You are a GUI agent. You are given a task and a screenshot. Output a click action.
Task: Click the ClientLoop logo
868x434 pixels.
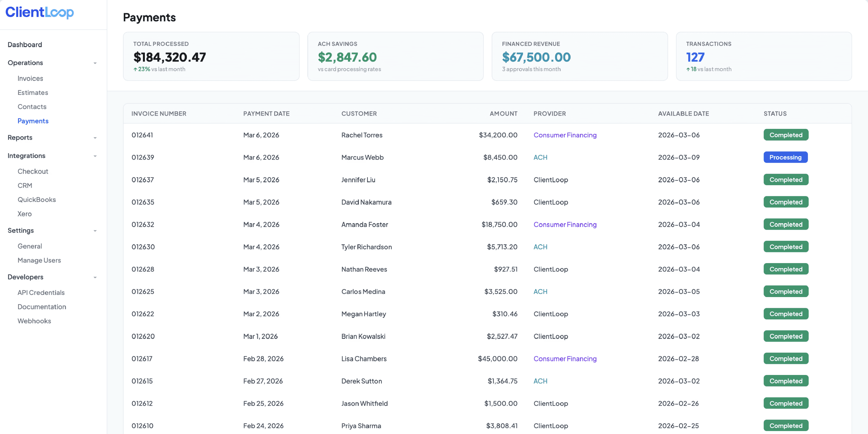tap(39, 12)
